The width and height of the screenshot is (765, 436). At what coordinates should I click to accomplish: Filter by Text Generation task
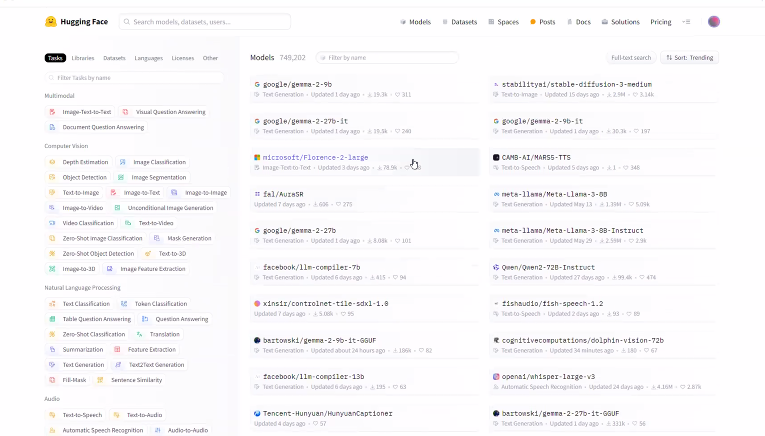(x=77, y=365)
